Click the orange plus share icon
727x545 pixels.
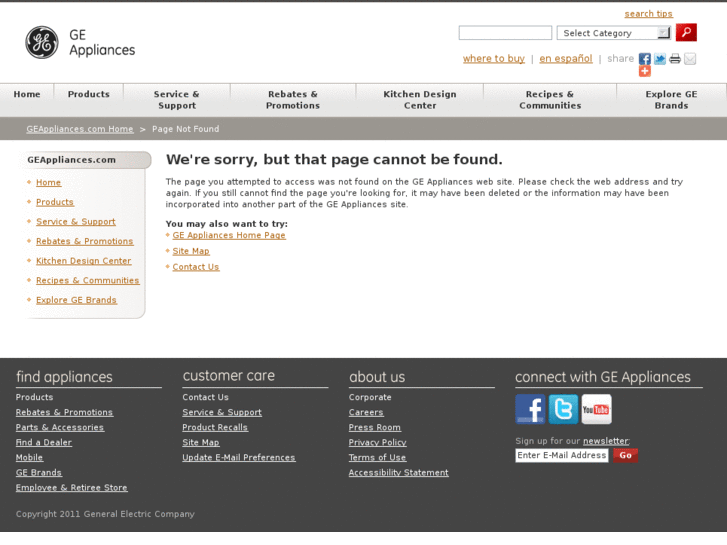(x=644, y=71)
